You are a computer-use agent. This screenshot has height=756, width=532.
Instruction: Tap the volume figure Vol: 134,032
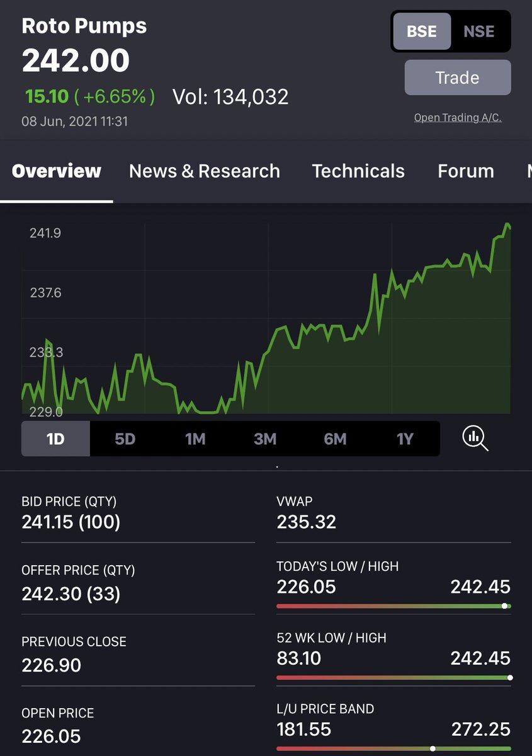tap(230, 96)
